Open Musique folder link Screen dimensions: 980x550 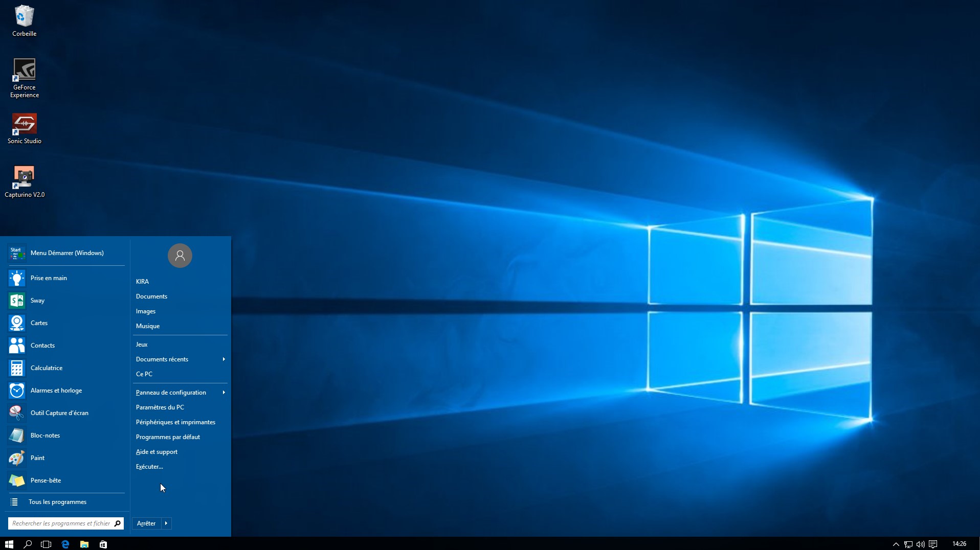pos(180,326)
